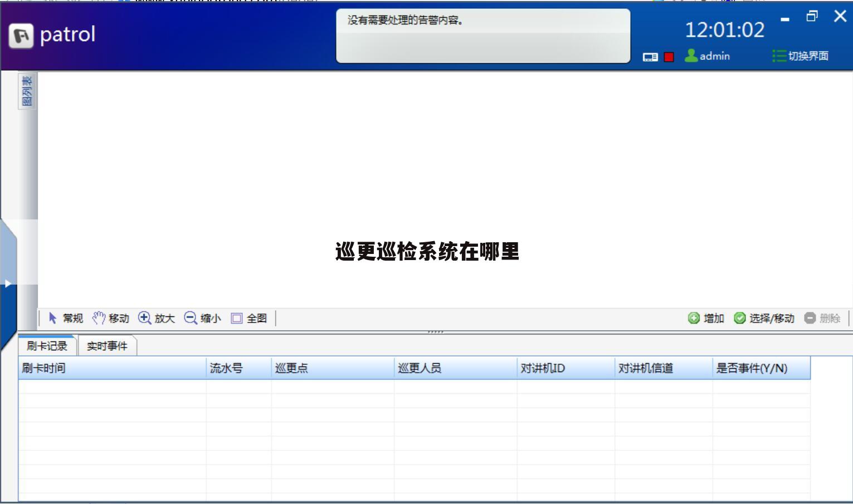Click the 对讲机信道 column header
This screenshot has width=853, height=504.
tap(664, 368)
